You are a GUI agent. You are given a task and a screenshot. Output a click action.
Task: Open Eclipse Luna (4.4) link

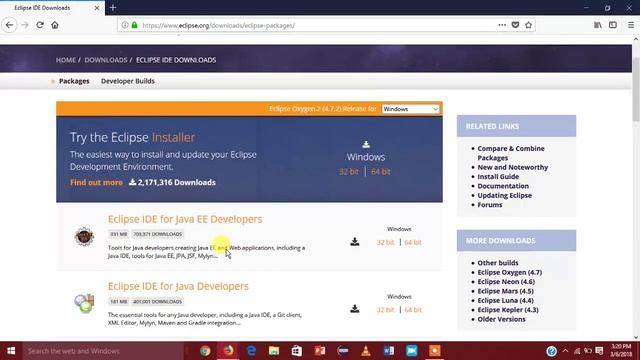click(x=505, y=300)
